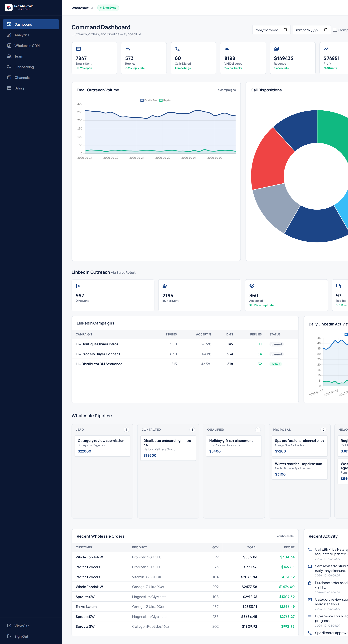Click the 4 campaigns label
348x644 pixels.
[x=227, y=90]
